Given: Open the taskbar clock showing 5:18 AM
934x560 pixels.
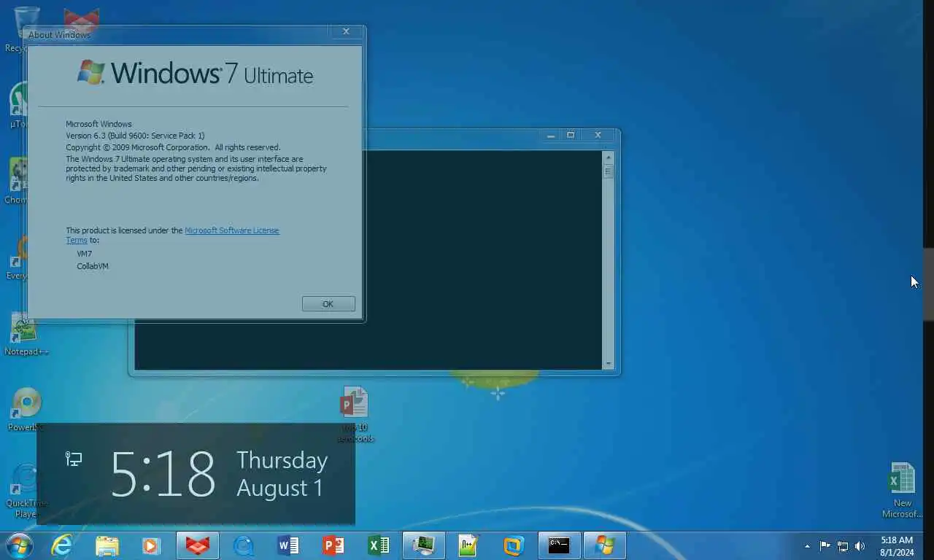Looking at the screenshot, I should click(897, 546).
